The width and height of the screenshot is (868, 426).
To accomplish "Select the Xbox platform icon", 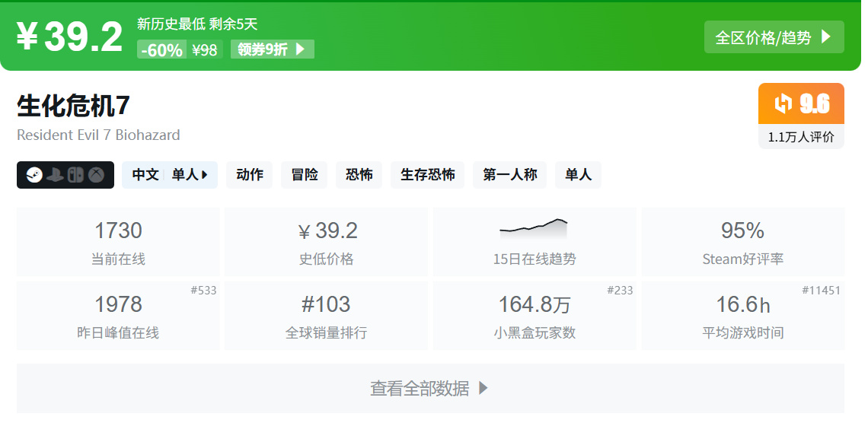I will click(x=97, y=176).
